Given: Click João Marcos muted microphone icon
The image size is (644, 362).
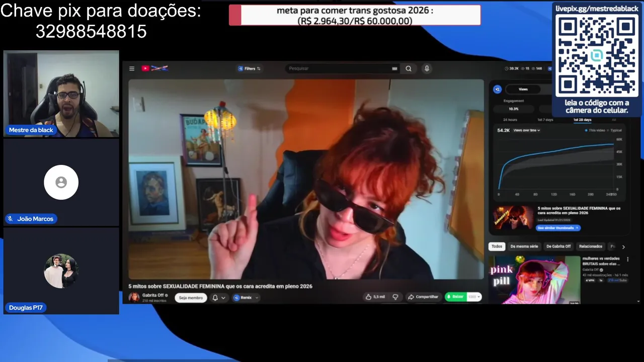Looking at the screenshot, I should [x=10, y=219].
